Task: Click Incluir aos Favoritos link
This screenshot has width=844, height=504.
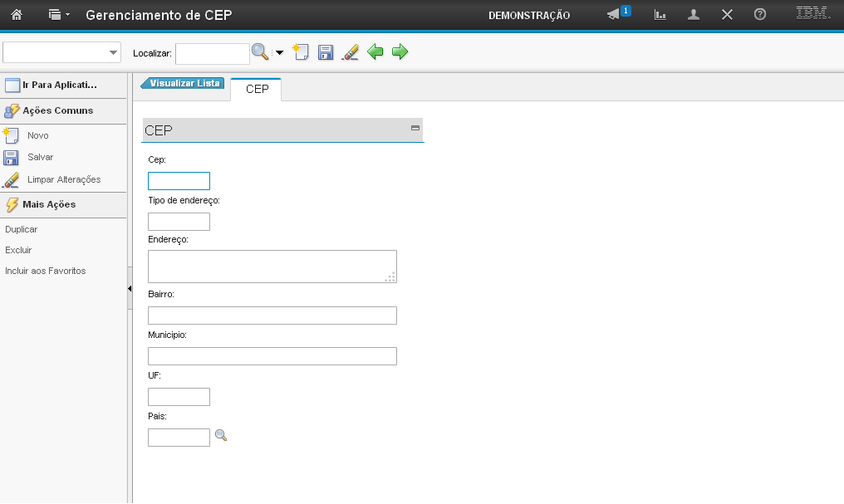Action: [45, 271]
